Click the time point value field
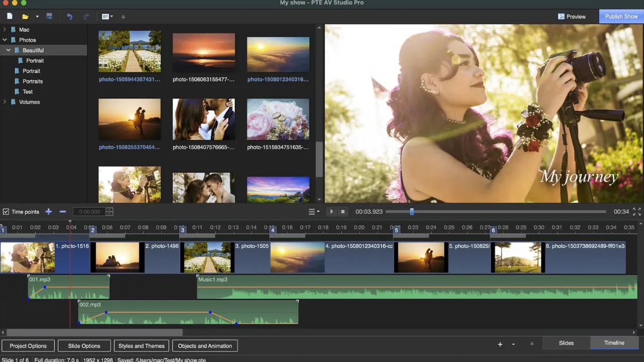The height and width of the screenshot is (362, 644). [x=89, y=212]
